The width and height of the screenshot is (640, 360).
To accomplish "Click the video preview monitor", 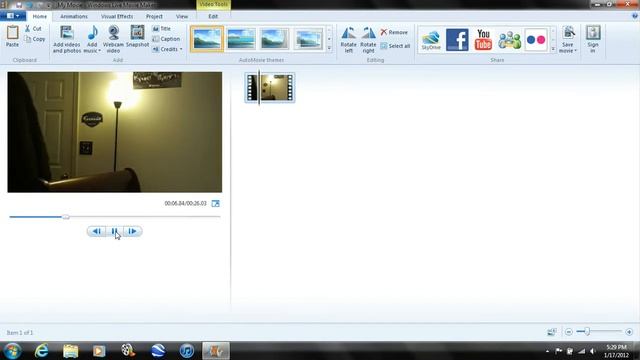I will coord(115,132).
